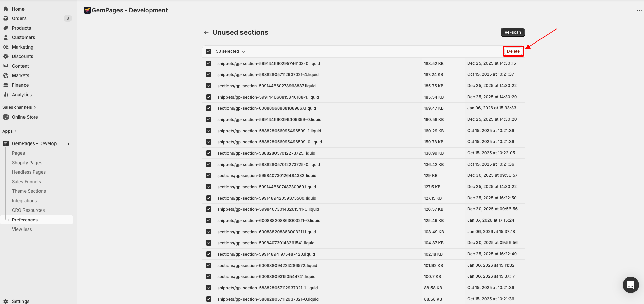This screenshot has width=644, height=304.
Task: Expand the Apps chevron
Action: point(15,131)
